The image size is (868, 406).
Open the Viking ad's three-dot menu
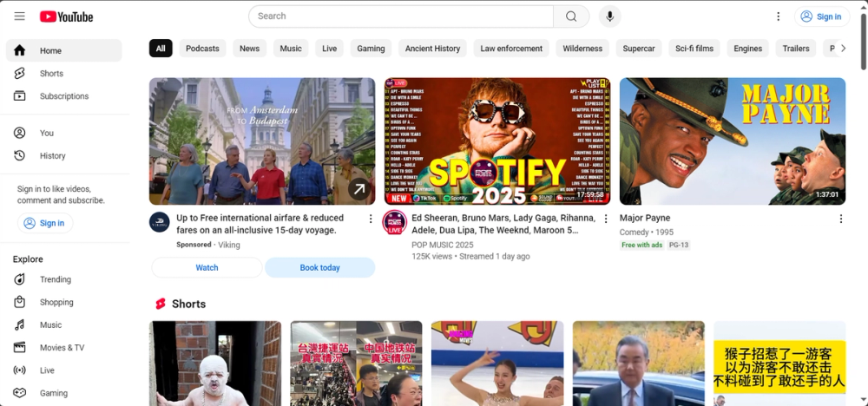click(x=371, y=219)
